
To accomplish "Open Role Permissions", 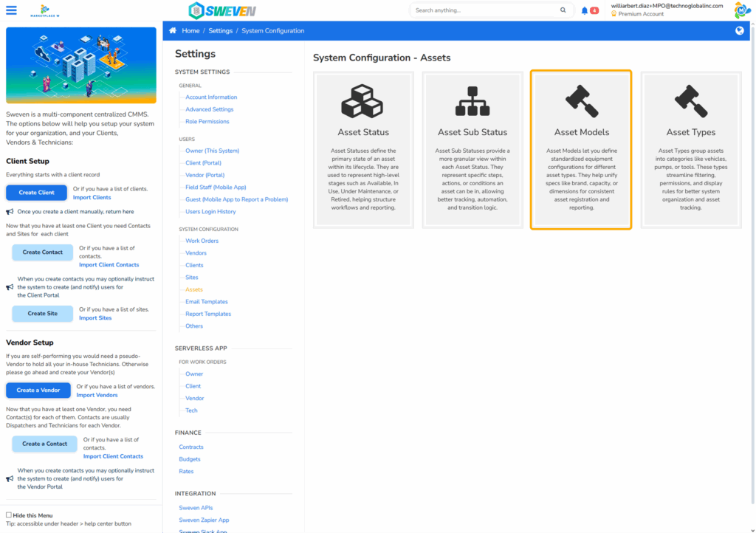I will point(207,122).
